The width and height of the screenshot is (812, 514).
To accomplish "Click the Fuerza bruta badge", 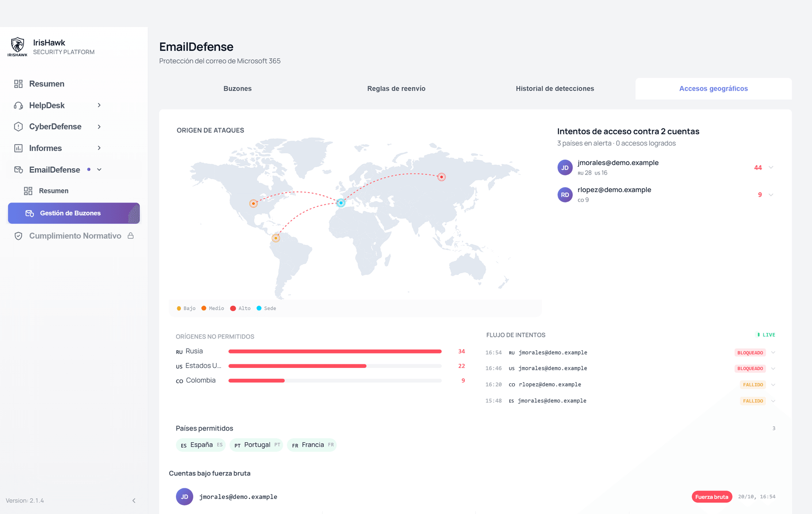I will [x=712, y=497].
